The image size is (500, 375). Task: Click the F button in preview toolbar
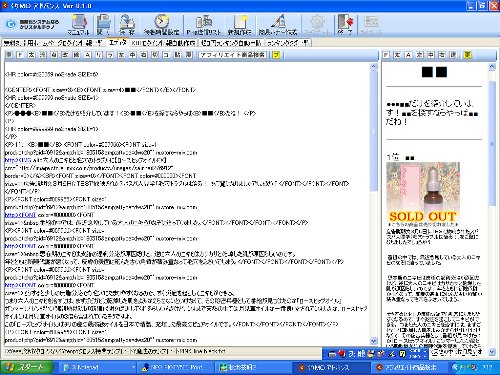pyautogui.click(x=386, y=55)
